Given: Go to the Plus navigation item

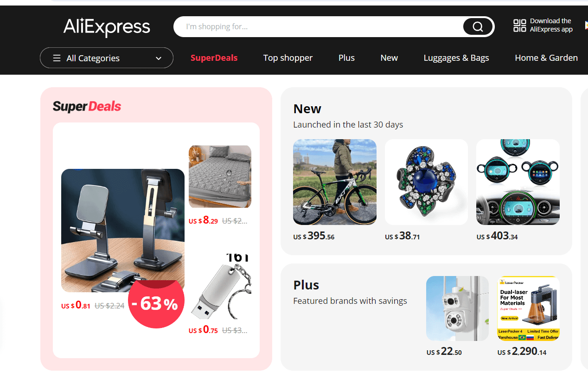Looking at the screenshot, I should point(346,58).
